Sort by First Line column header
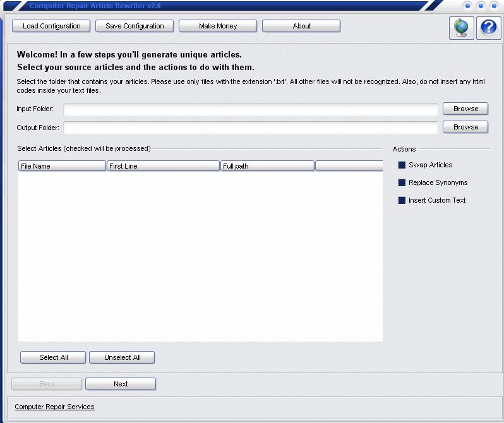504x423 pixels. click(x=163, y=166)
